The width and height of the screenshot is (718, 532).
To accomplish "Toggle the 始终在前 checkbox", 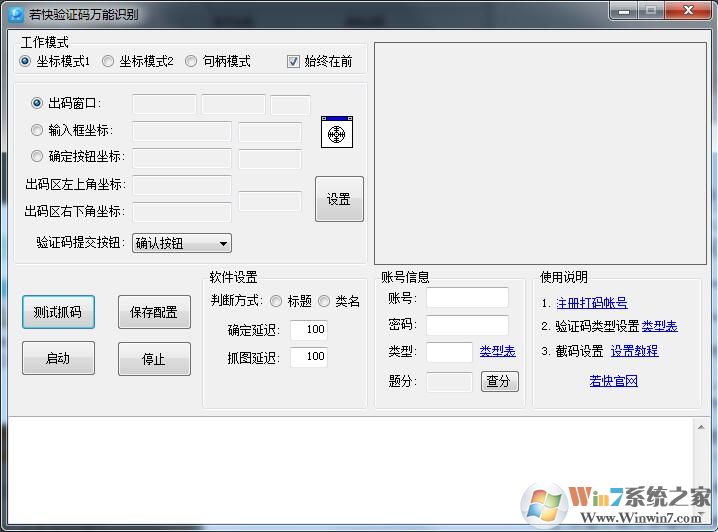I will click(x=293, y=61).
